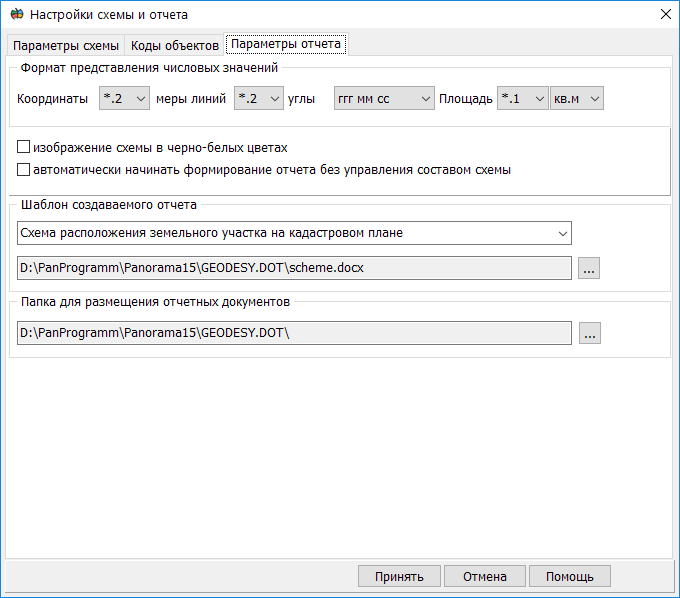Screen dimensions: 680x598
Task: Click the Отмена button
Action: [x=484, y=576]
